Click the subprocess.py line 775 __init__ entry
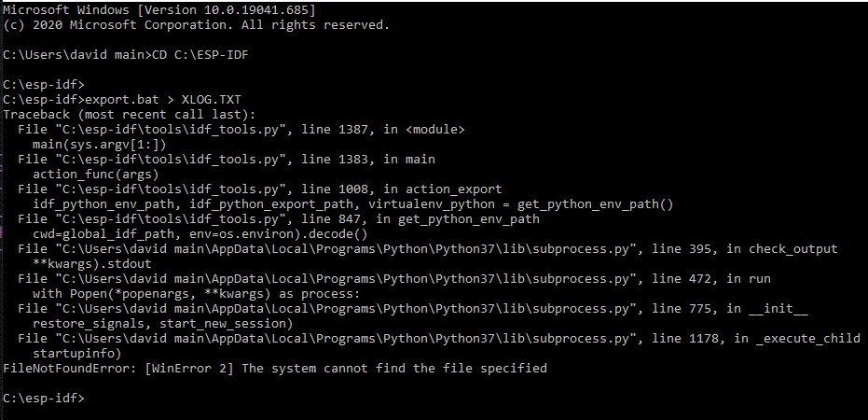 [x=413, y=309]
